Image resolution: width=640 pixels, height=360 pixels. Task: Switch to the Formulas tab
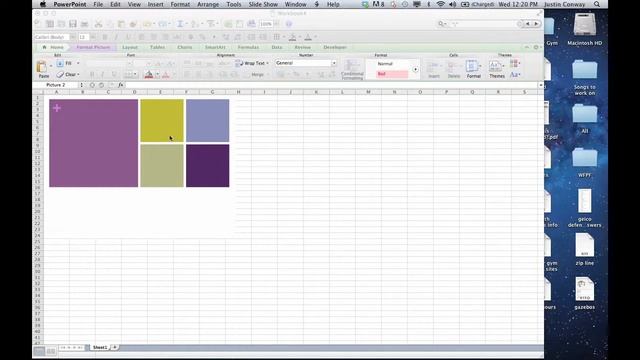tap(248, 47)
